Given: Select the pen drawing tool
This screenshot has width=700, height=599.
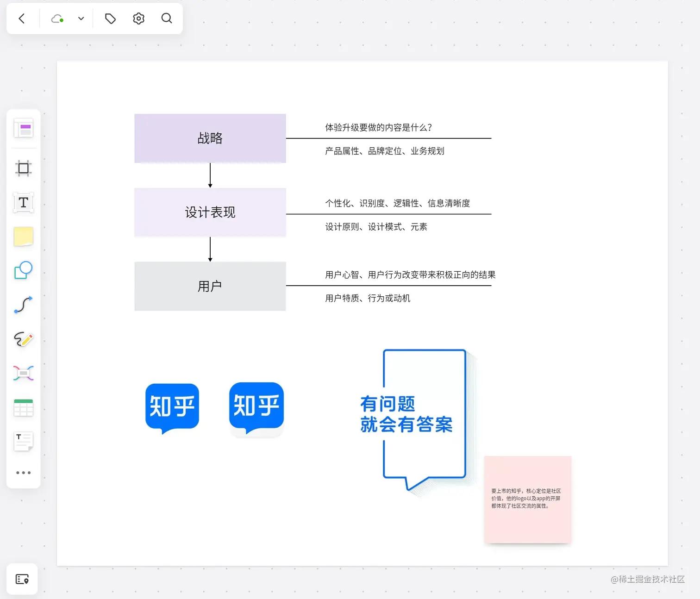Looking at the screenshot, I should tap(24, 339).
